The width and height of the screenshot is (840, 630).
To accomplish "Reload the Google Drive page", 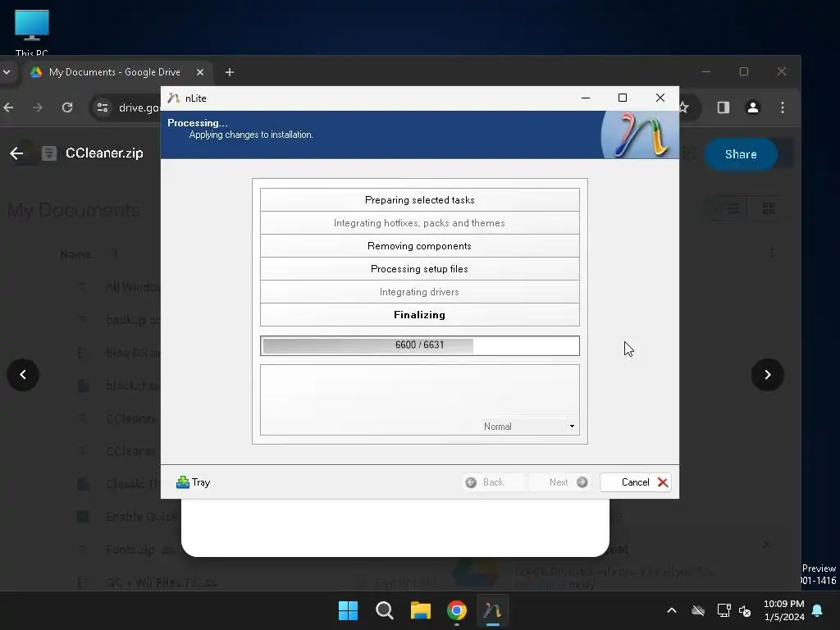I will 67,107.
